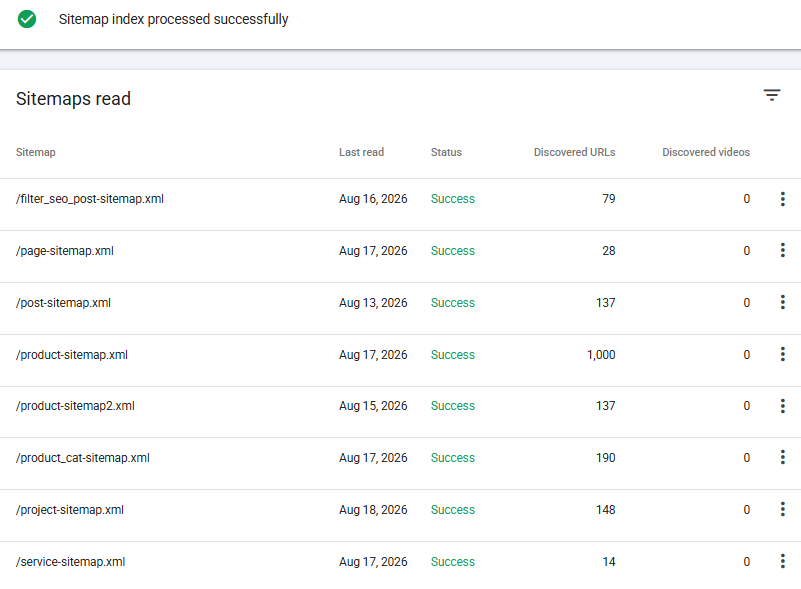The width and height of the screenshot is (801, 589).
Task: Open more options for service-sitemap.xml
Action: coord(783,561)
